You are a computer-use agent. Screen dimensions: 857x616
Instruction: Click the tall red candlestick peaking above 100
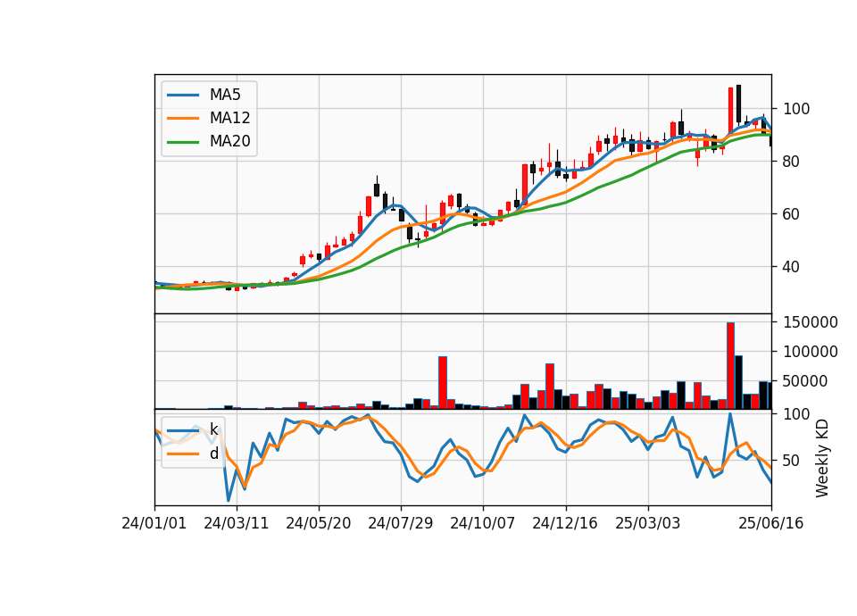[x=730, y=111]
